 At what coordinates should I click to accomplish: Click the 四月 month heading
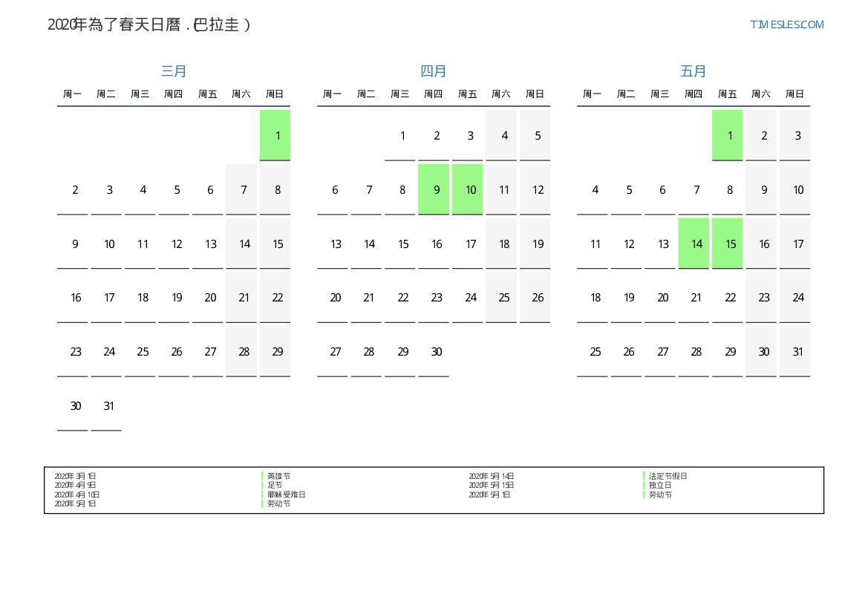[434, 71]
